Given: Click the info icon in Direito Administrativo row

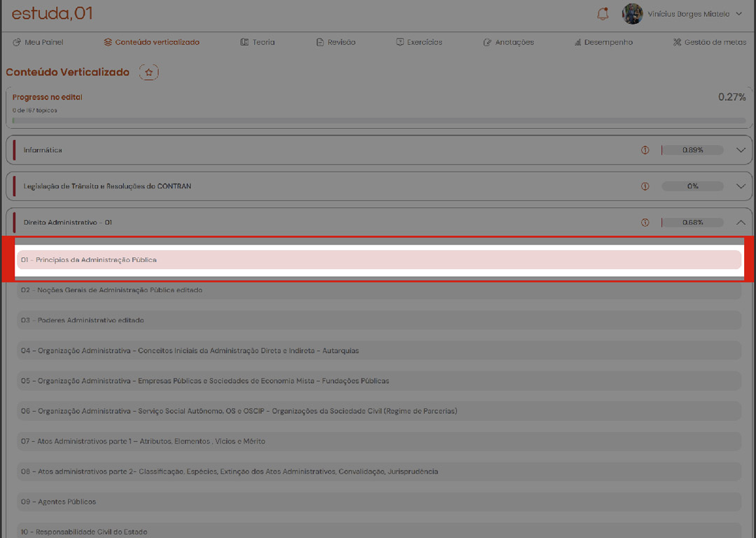Looking at the screenshot, I should point(645,223).
